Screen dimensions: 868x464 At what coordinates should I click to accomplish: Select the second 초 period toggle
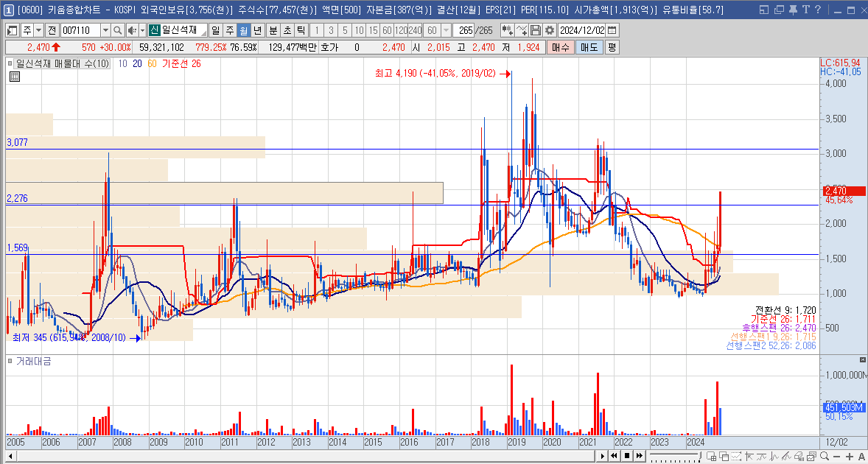pyautogui.click(x=287, y=30)
